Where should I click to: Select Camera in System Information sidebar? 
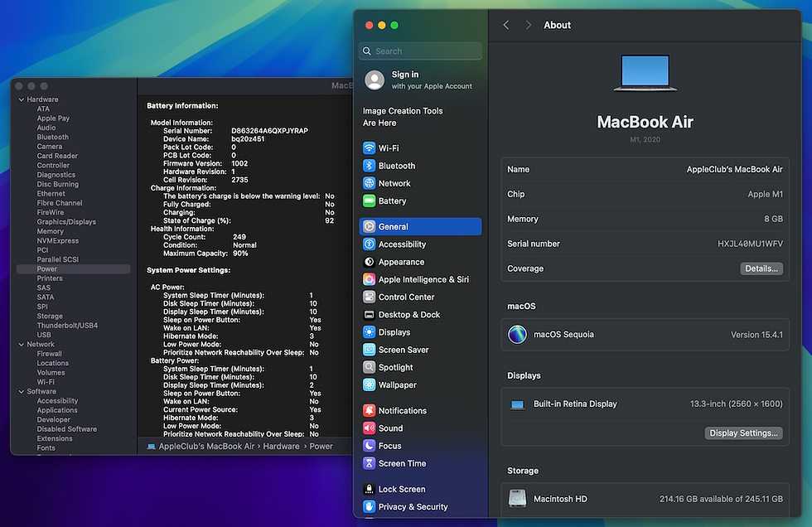[49, 147]
